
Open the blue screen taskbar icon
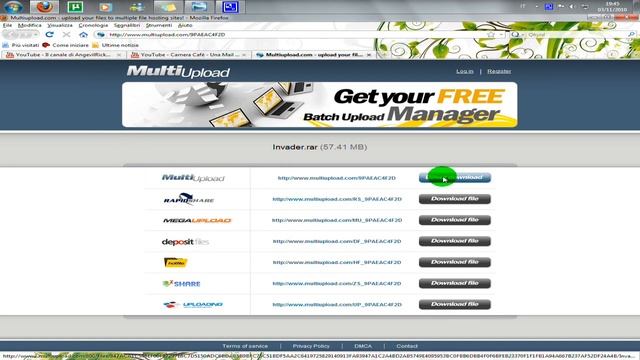click(x=230, y=7)
